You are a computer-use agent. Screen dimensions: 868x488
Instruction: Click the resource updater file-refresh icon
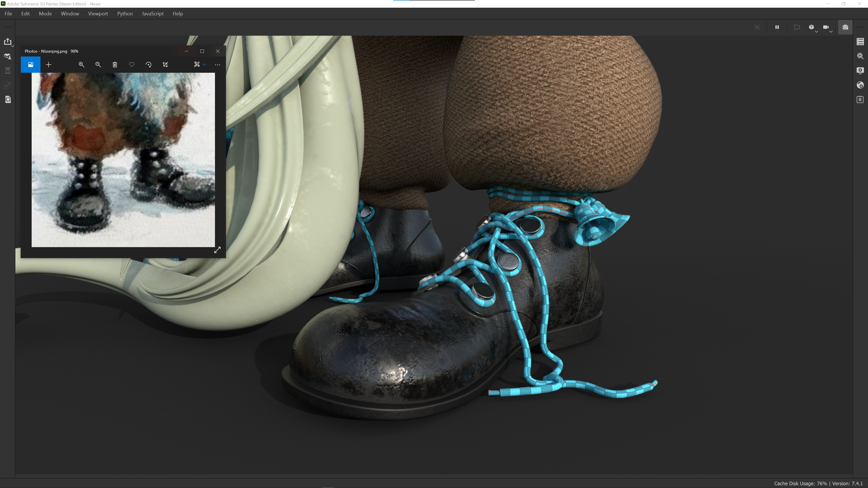tap(8, 99)
